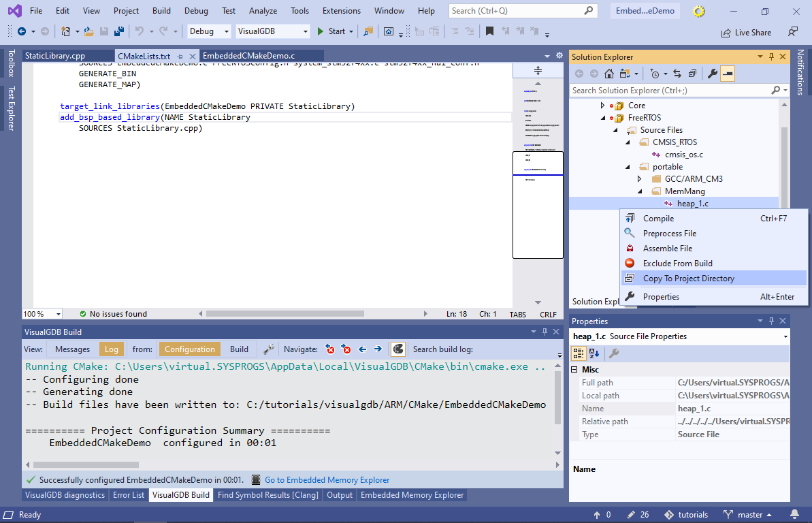Click the New Project toolbar icon

click(66, 31)
